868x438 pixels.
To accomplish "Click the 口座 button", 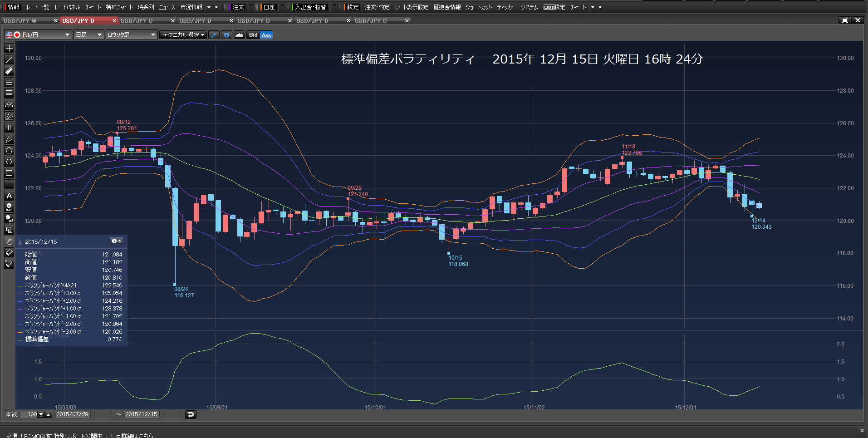I will (269, 7).
